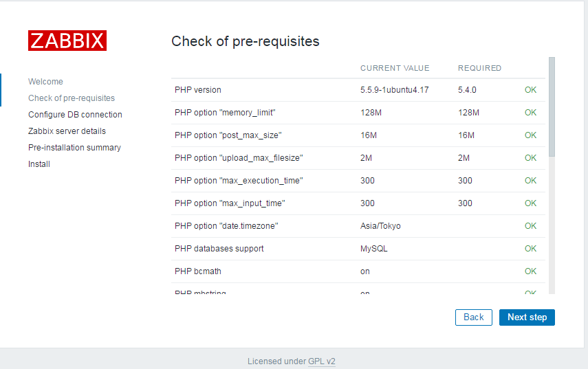Screen dimensions: 588x369
Task: Open the Configure DB connection step
Action: pyautogui.click(x=75, y=115)
